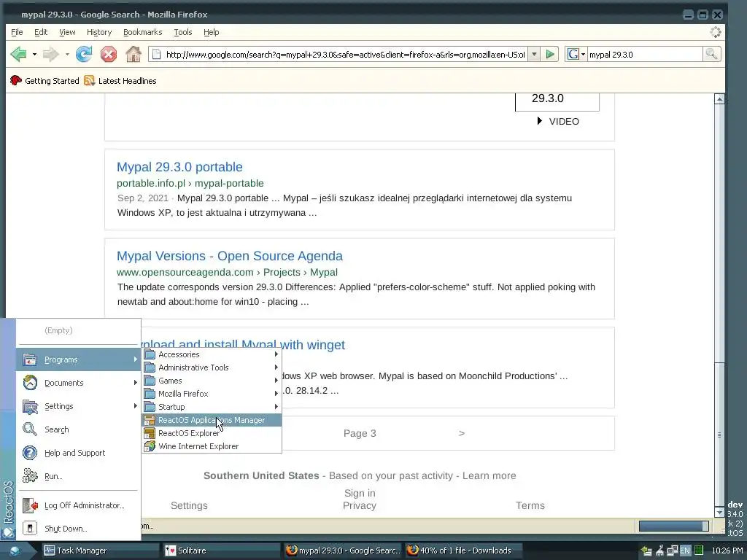Click the scrollbar down arrow
Screen dimensions: 747x560
click(719, 513)
